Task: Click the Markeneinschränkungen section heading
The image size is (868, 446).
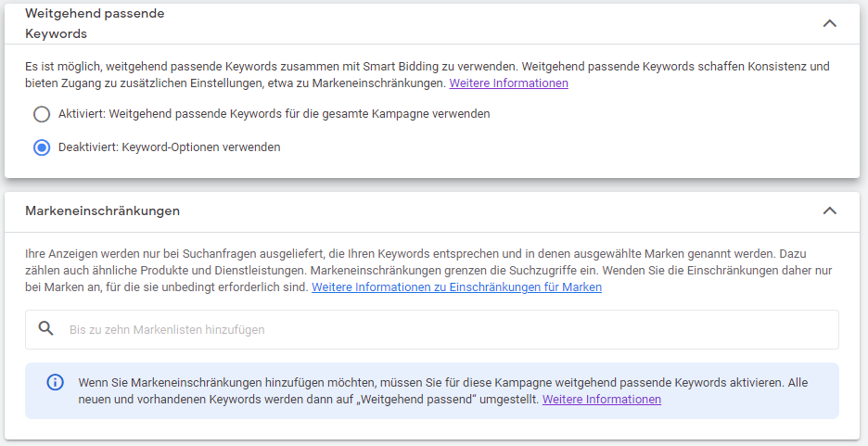Action: [x=102, y=210]
